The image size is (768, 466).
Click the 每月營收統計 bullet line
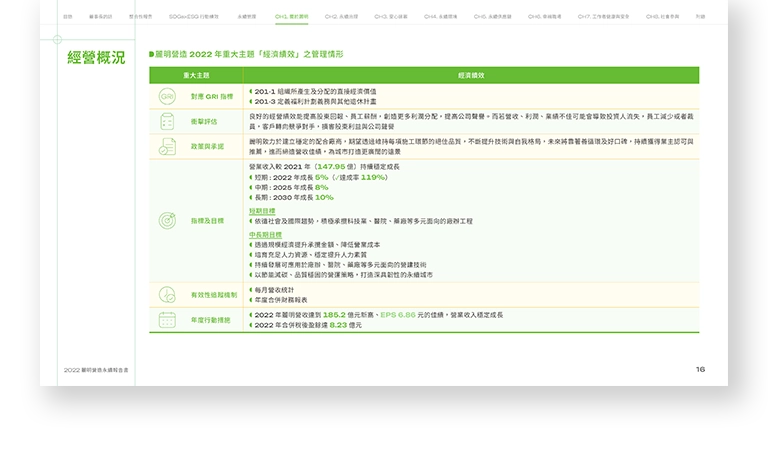pyautogui.click(x=272, y=290)
